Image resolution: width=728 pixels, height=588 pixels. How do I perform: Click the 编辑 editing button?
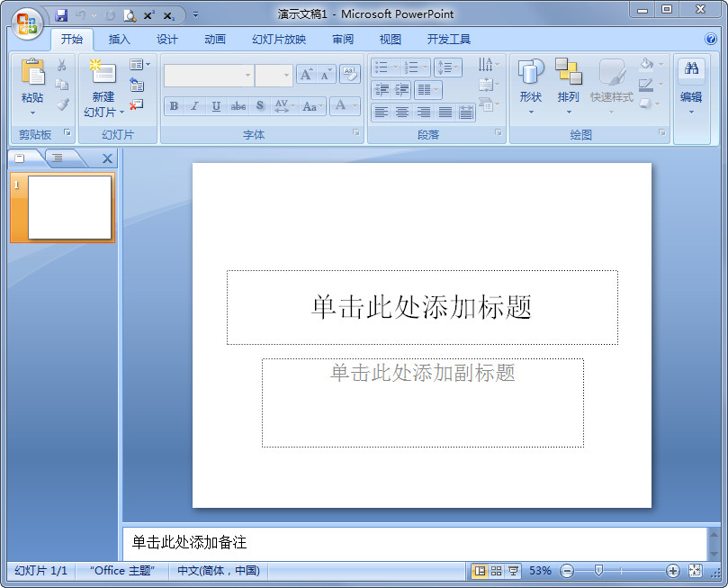(690, 81)
